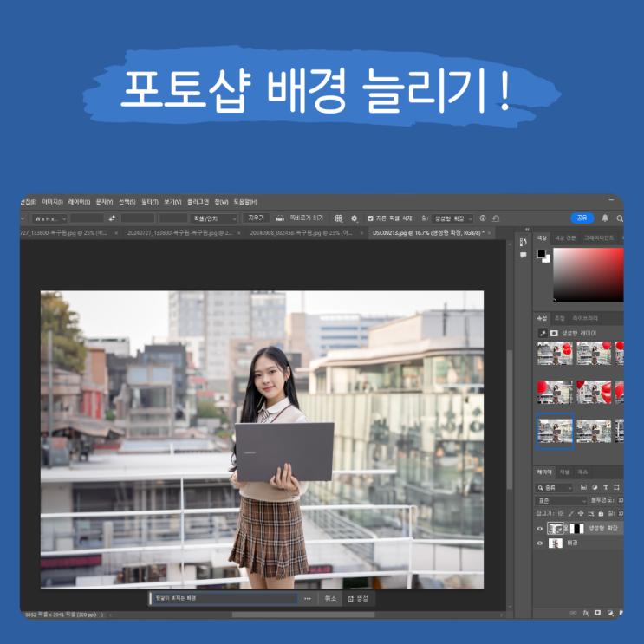Screen dimensions: 644x644
Task: Click the swap width and height arrows icon
Action: pos(112,218)
